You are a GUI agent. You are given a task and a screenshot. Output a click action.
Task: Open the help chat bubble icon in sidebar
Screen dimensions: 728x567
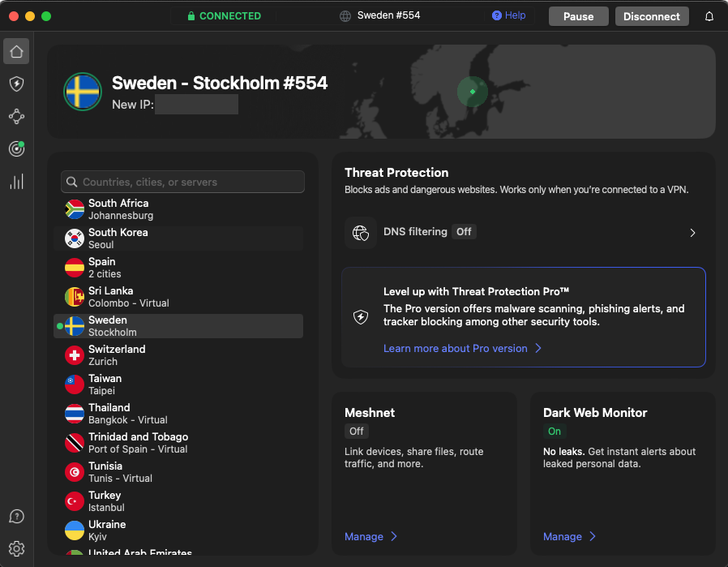tap(16, 516)
